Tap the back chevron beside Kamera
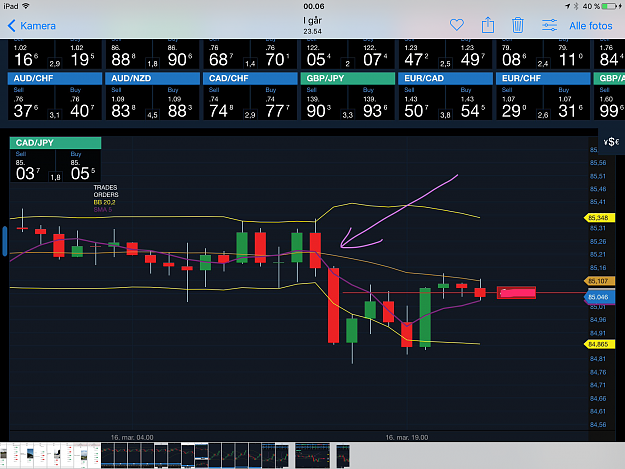 12,26
